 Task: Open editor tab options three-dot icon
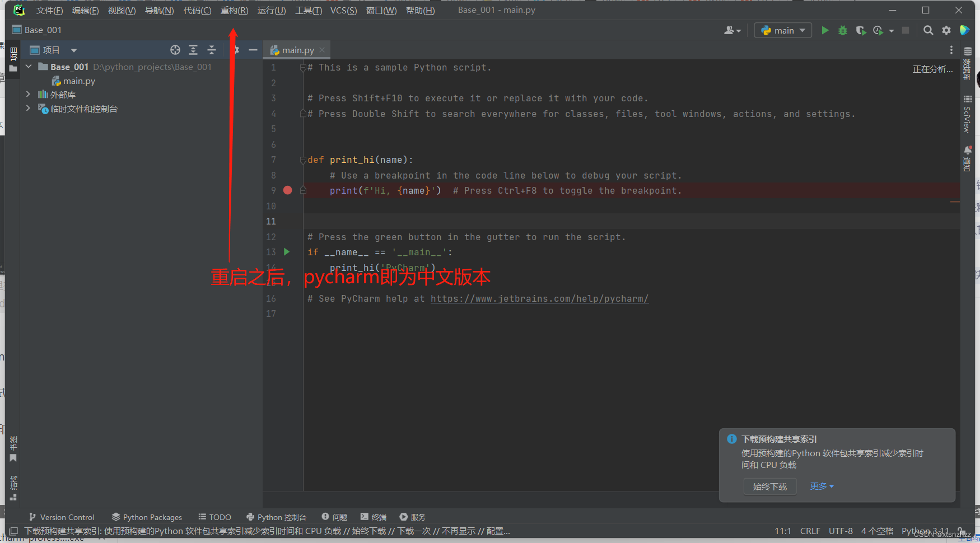pos(951,50)
